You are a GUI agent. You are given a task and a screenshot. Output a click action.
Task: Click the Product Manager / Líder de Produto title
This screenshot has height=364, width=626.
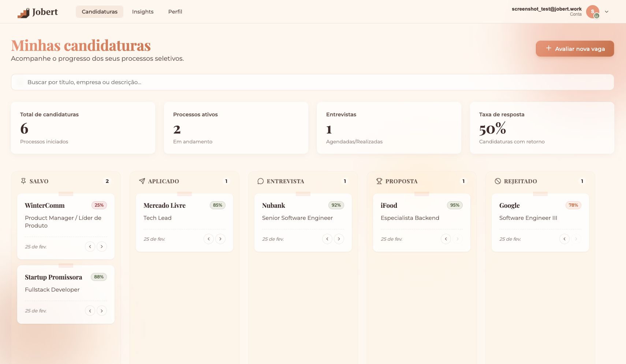63,222
